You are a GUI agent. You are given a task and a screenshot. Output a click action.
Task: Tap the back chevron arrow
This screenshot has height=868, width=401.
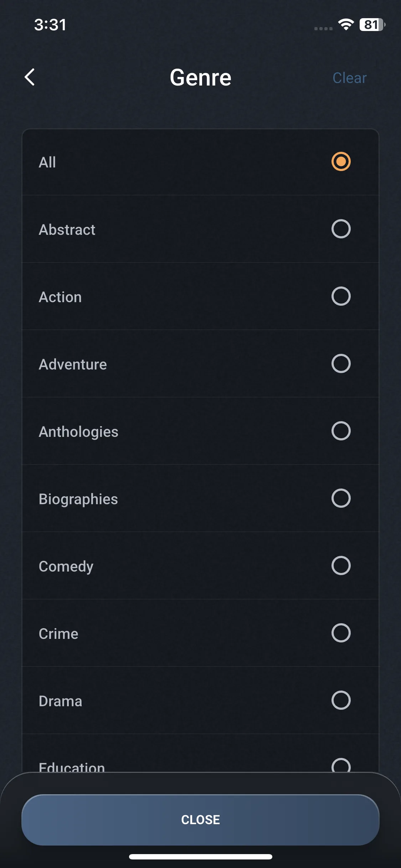coord(30,77)
